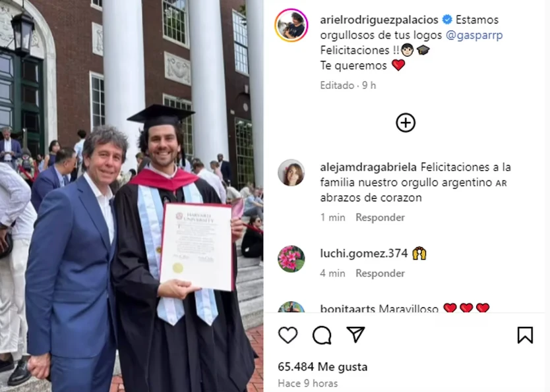Image resolution: width=550 pixels, height=392 pixels.
Task: Click the blue verified badge
Action: tap(447, 20)
